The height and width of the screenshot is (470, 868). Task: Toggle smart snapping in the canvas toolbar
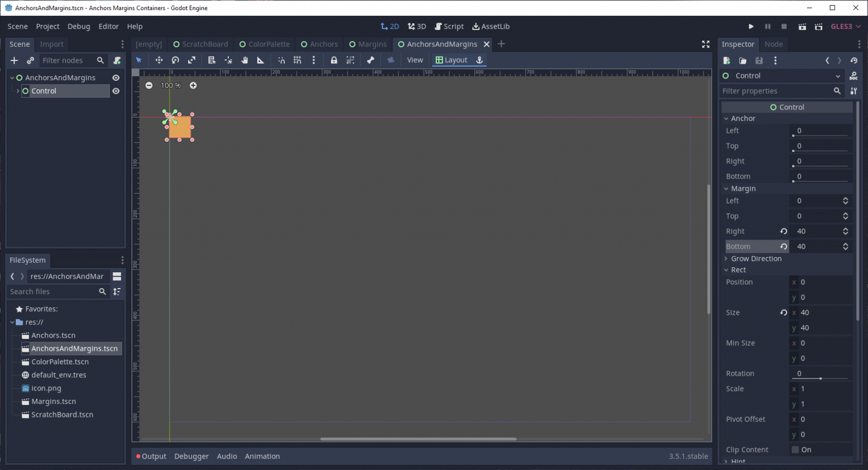[282, 60]
